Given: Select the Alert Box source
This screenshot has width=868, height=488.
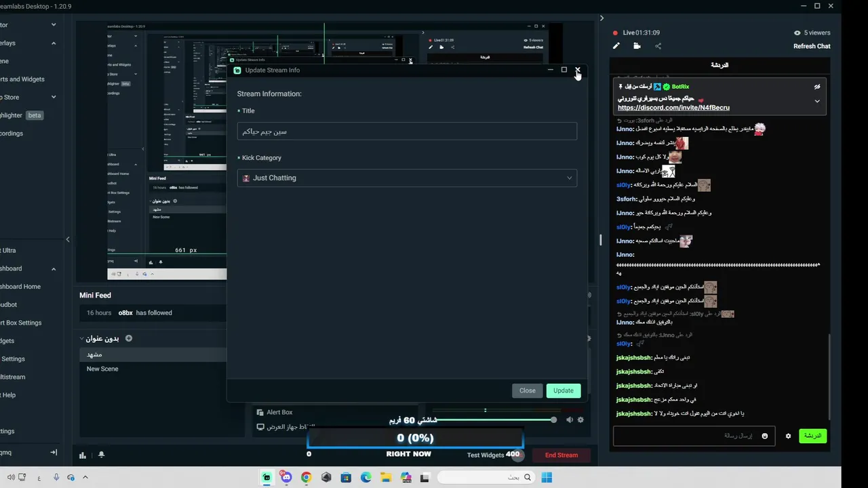Looking at the screenshot, I should click(279, 412).
